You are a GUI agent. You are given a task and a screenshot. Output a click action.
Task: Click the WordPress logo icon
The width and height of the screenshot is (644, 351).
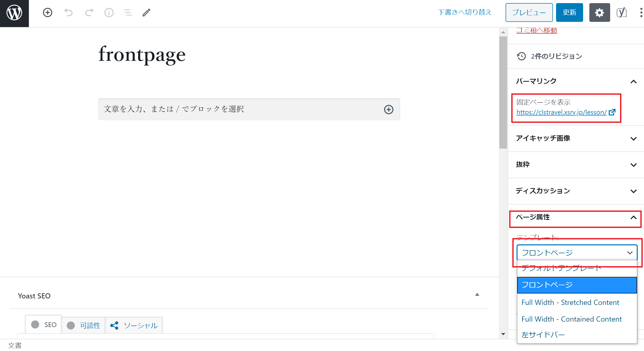14,13
